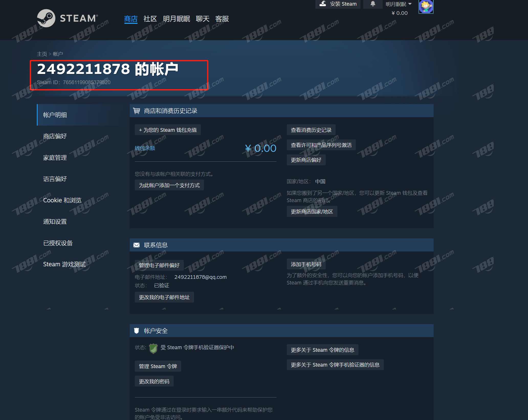528x420 pixels.
Task: Click the 中国 country value
Action: [x=320, y=182]
